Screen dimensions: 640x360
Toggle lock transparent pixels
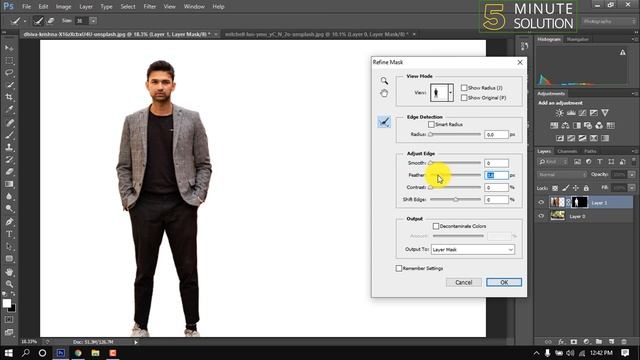[555, 188]
